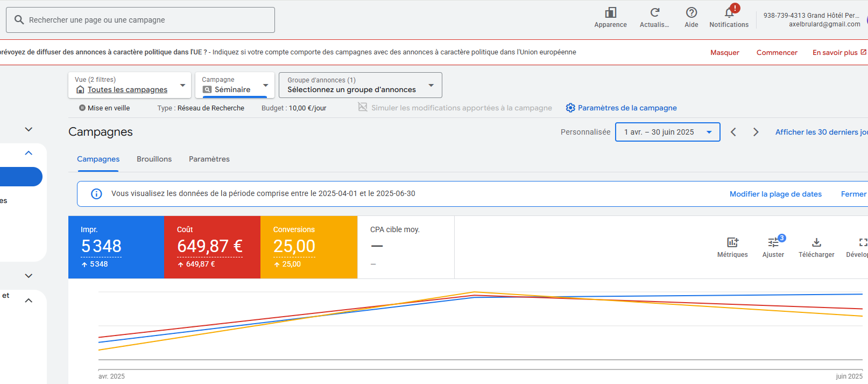
Task: Toggle the red Coût metric card
Action: [212, 247]
